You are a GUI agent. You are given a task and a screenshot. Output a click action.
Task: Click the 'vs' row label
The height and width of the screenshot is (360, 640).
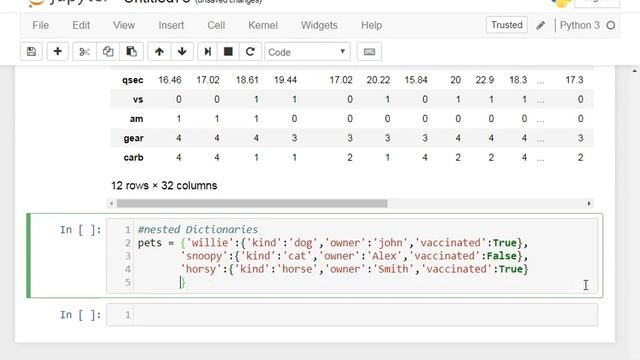point(138,100)
